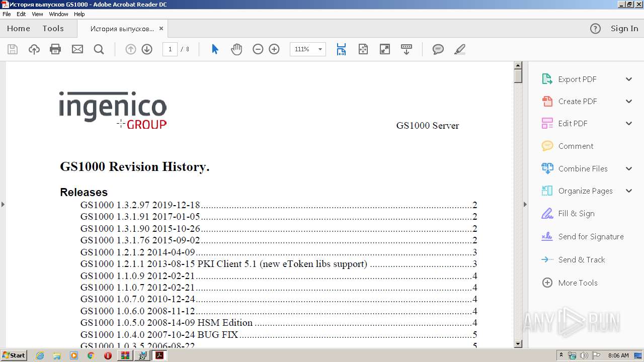Expand the left navigation pane arrow
644x362 pixels.
tap(3, 204)
